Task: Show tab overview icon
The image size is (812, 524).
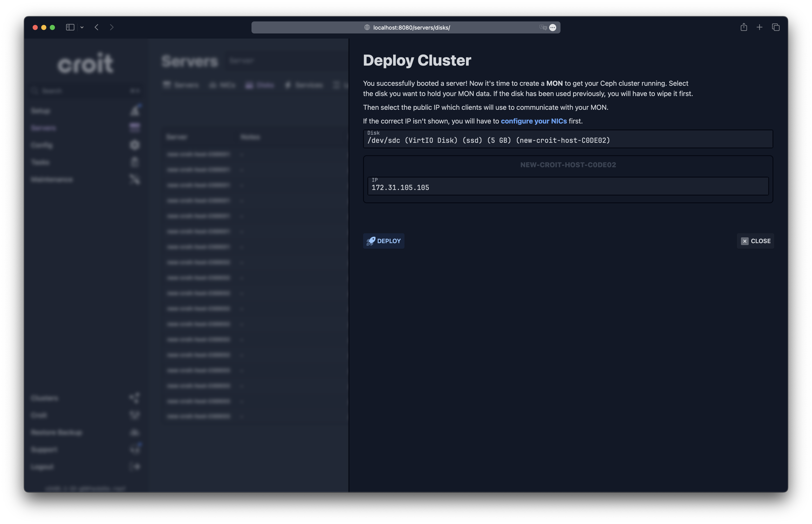Action: (x=776, y=27)
